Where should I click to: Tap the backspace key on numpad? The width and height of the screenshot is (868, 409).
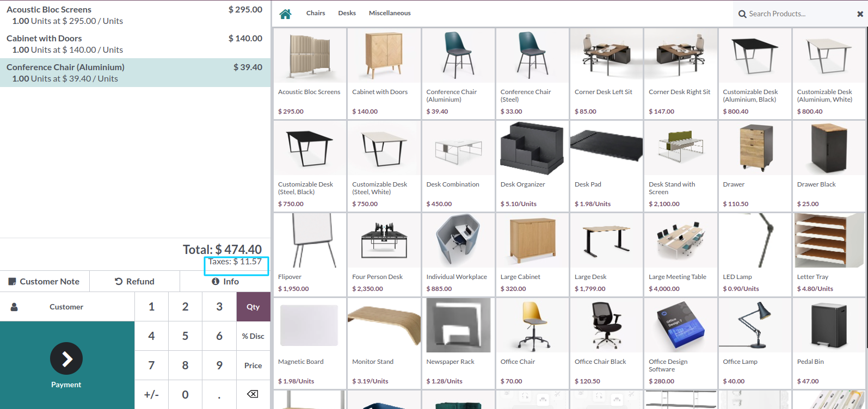pyautogui.click(x=253, y=394)
